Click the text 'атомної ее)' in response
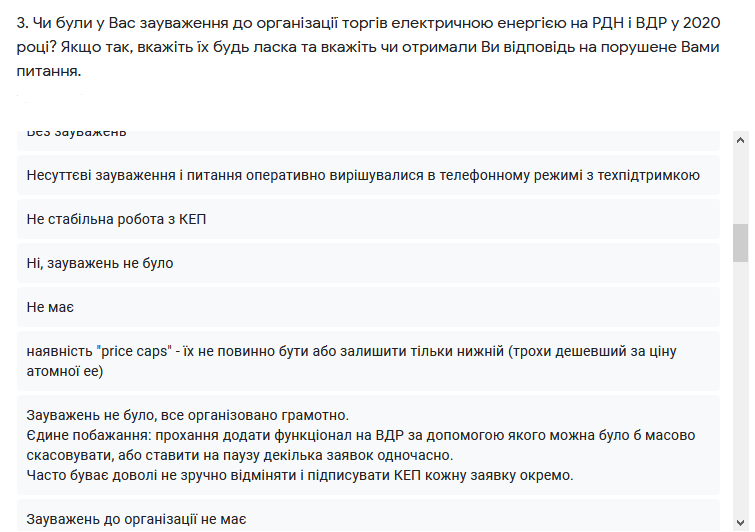Viewport: 755px width, 532px height. [65, 371]
